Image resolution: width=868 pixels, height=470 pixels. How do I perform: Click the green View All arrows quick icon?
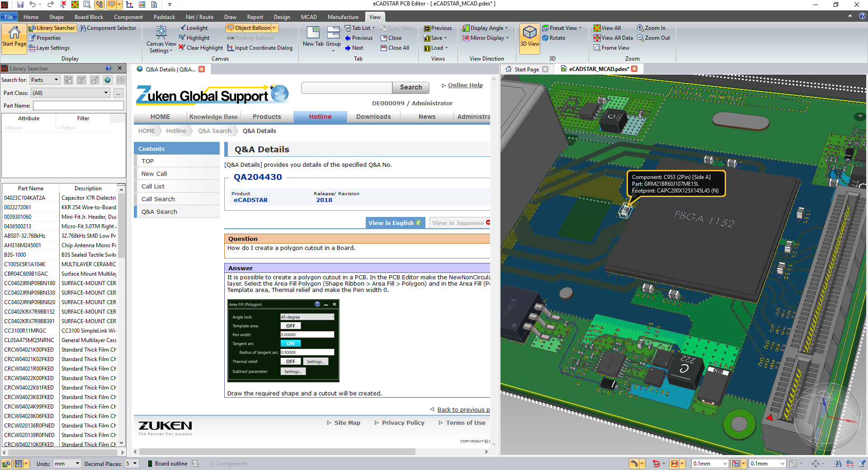pos(75,5)
